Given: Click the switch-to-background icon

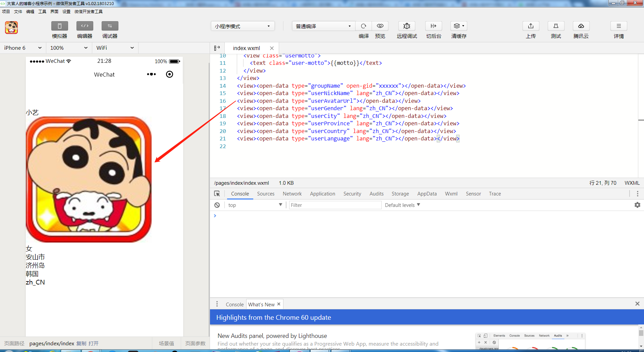Looking at the screenshot, I should 434,26.
